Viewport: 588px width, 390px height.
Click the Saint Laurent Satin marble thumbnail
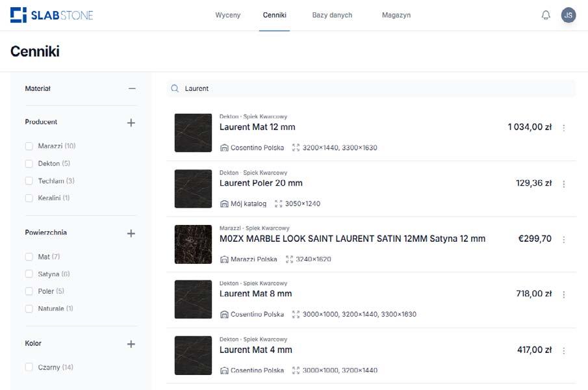click(x=193, y=244)
